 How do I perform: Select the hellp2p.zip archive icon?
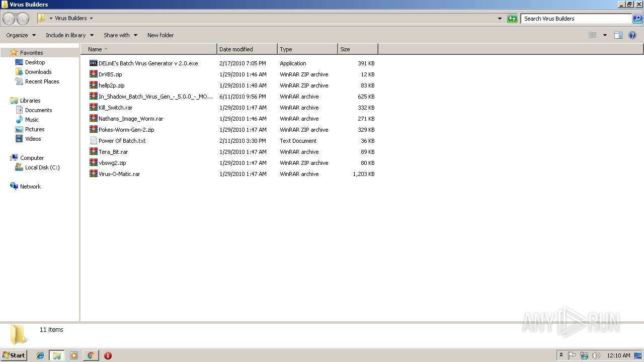click(x=94, y=85)
